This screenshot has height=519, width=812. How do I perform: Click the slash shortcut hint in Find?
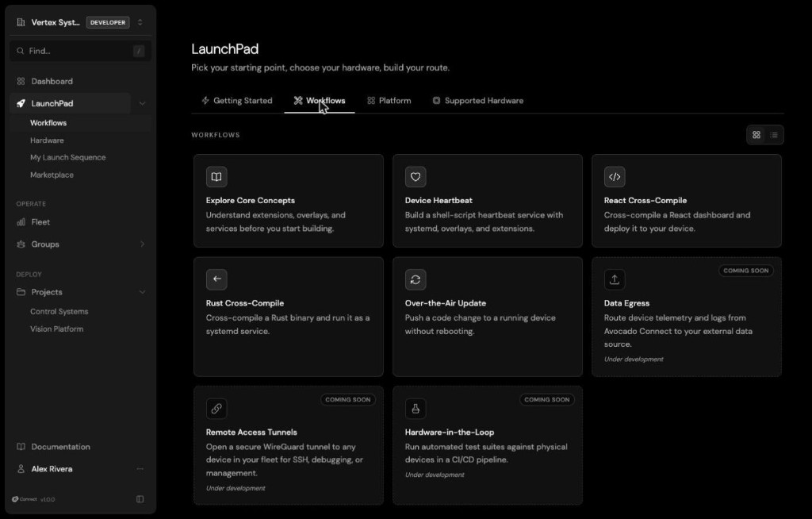point(138,51)
